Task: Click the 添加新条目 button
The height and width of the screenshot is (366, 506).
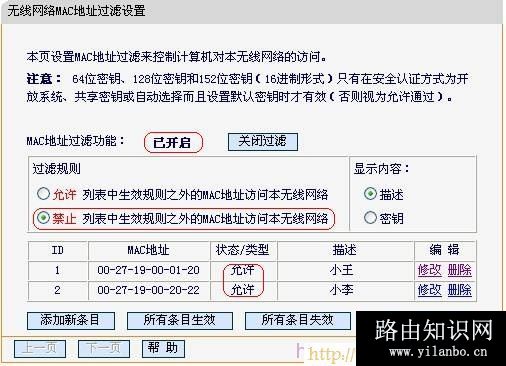Action: [71, 321]
